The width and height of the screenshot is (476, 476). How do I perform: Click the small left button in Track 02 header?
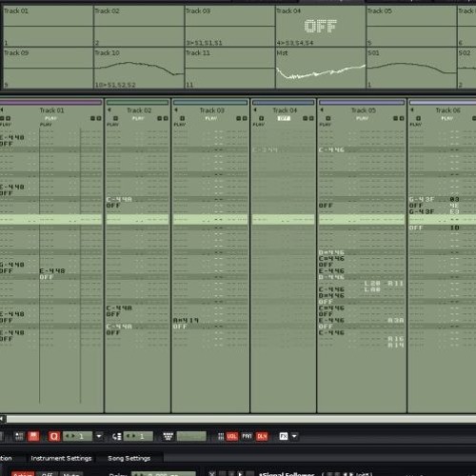(x=116, y=118)
